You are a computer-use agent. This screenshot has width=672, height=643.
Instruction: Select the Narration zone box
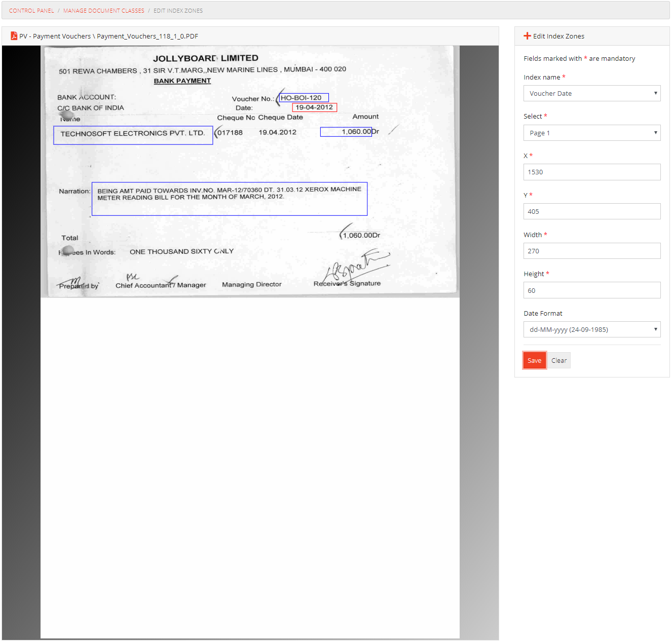coord(230,199)
